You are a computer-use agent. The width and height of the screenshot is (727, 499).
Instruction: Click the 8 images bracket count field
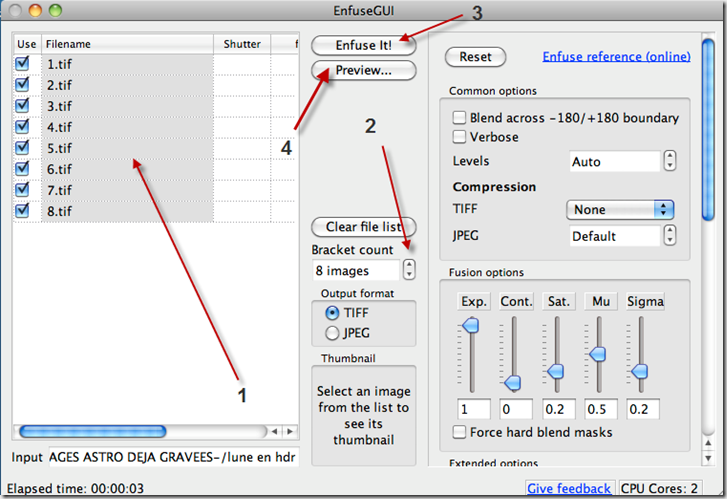pos(356,270)
